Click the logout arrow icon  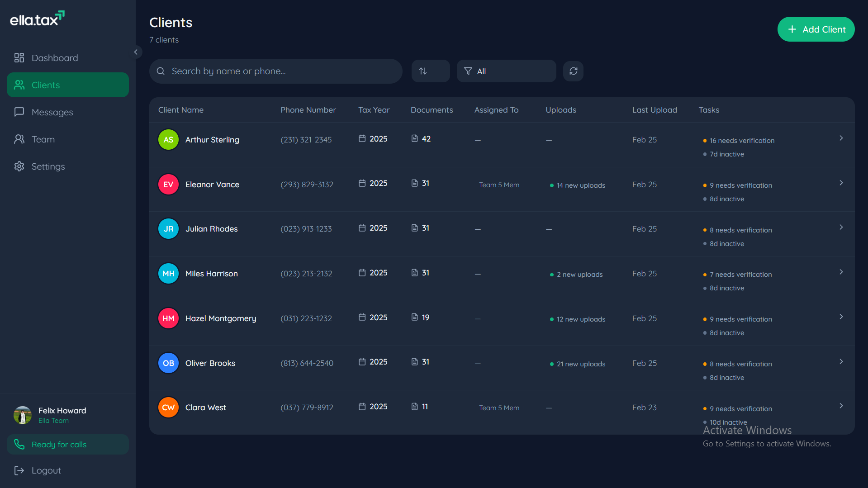pos(19,470)
